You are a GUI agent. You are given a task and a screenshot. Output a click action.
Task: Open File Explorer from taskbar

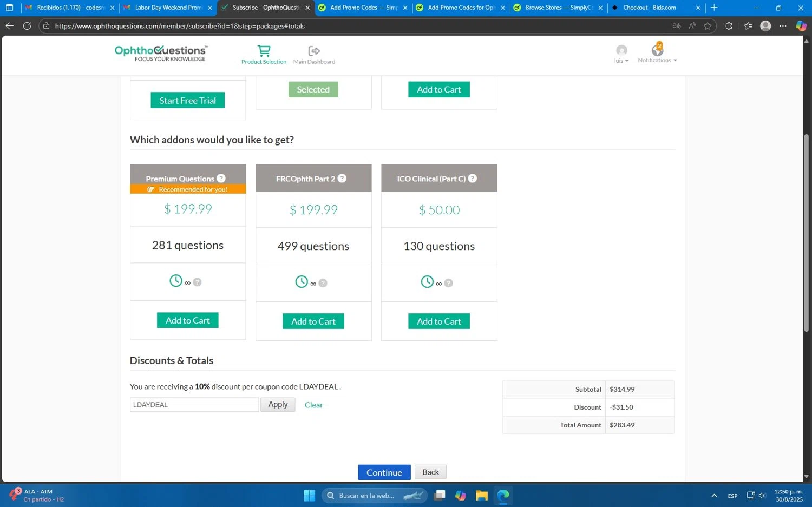click(x=482, y=496)
